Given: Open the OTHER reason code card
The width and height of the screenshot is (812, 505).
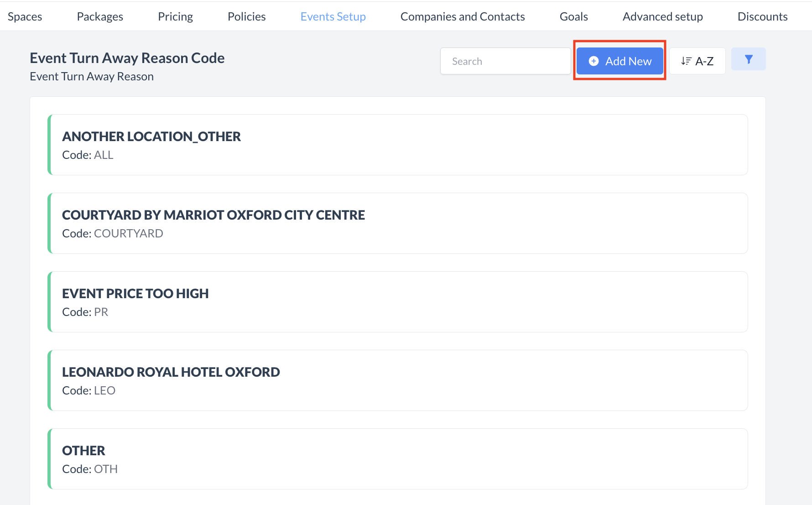Looking at the screenshot, I should click(x=397, y=459).
